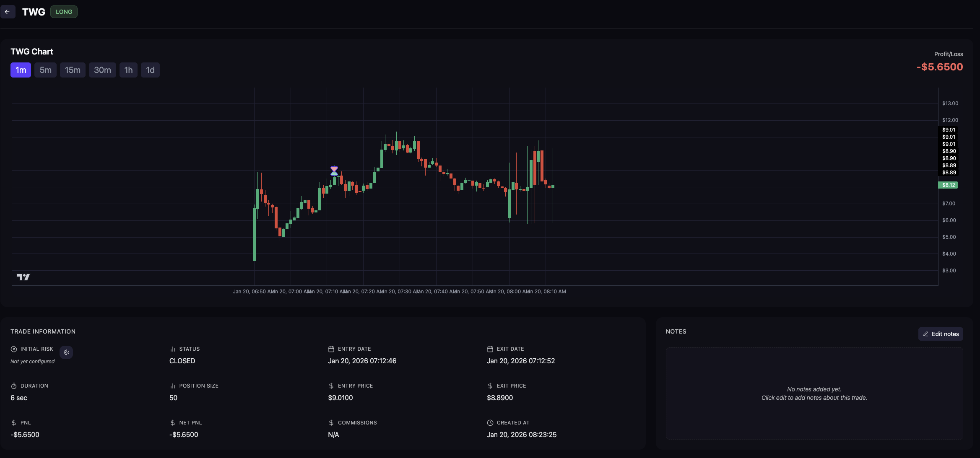This screenshot has width=980, height=458.
Task: Click the Duration stopwatch icon
Action: [14, 386]
